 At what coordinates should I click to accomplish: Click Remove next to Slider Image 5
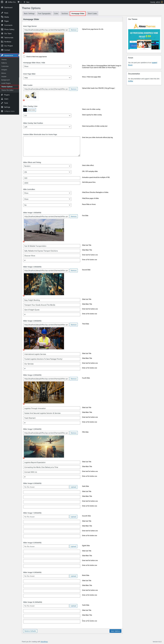[73, 433]
